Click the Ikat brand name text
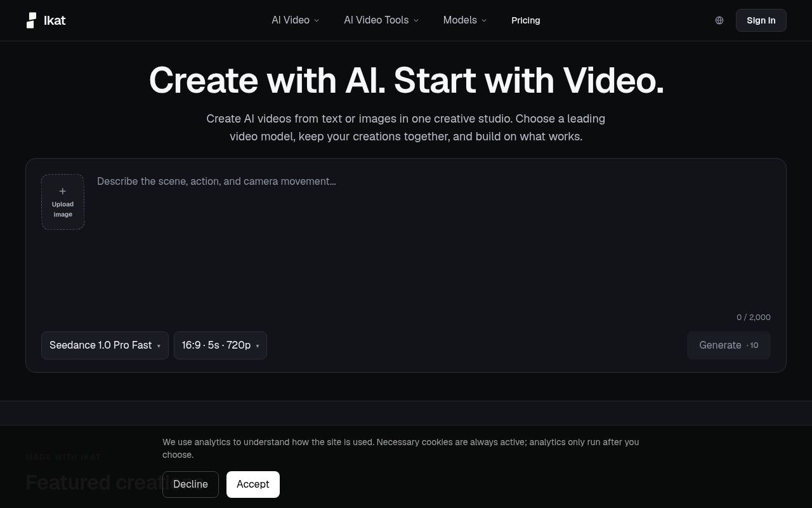Screen dimensions: 812x508 tap(55, 20)
